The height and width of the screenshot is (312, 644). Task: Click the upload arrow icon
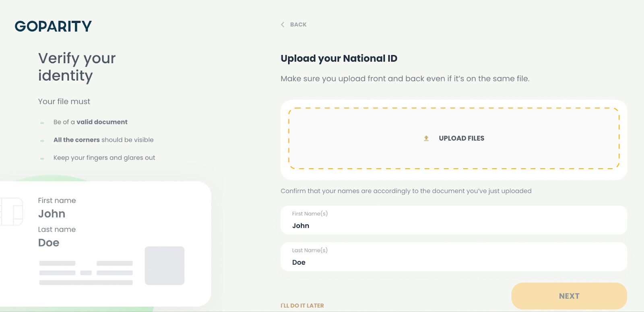426,138
